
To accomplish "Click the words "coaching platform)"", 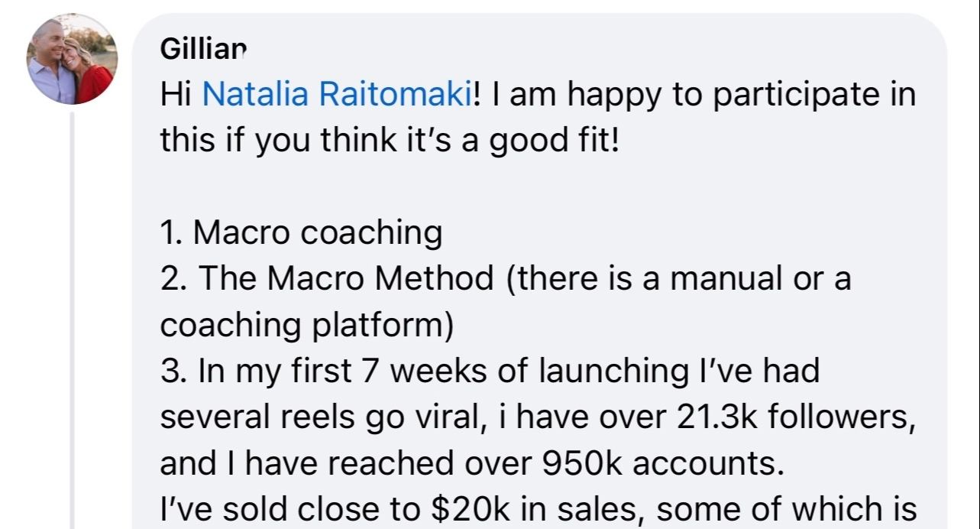I will 307,325.
